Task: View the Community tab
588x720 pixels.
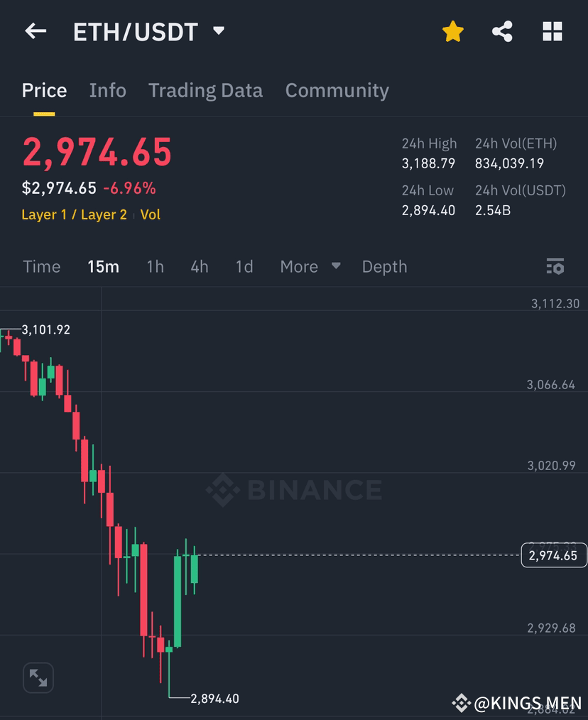Action: coord(337,90)
